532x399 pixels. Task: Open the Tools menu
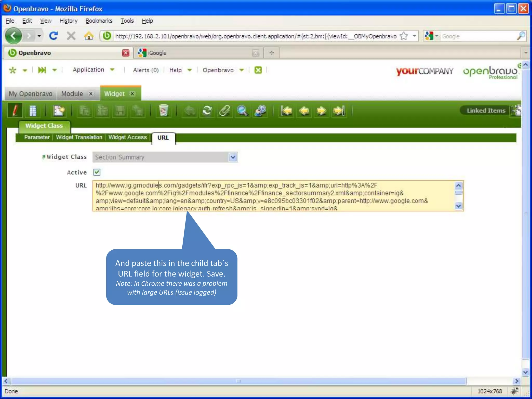(127, 21)
